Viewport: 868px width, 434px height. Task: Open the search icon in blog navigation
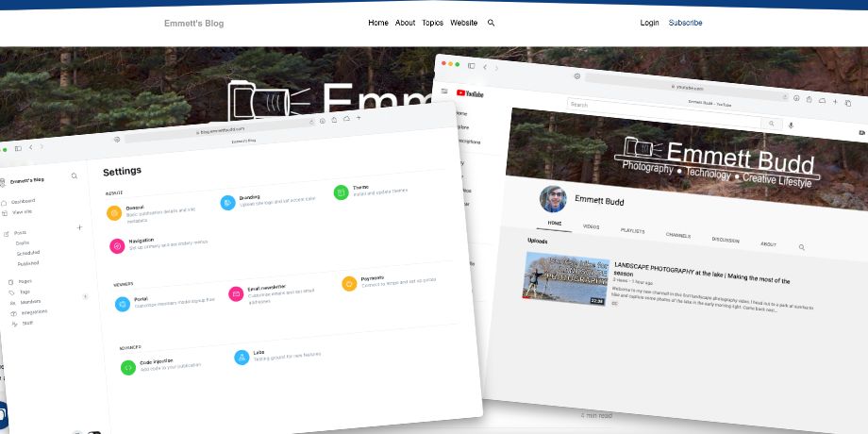(x=491, y=23)
